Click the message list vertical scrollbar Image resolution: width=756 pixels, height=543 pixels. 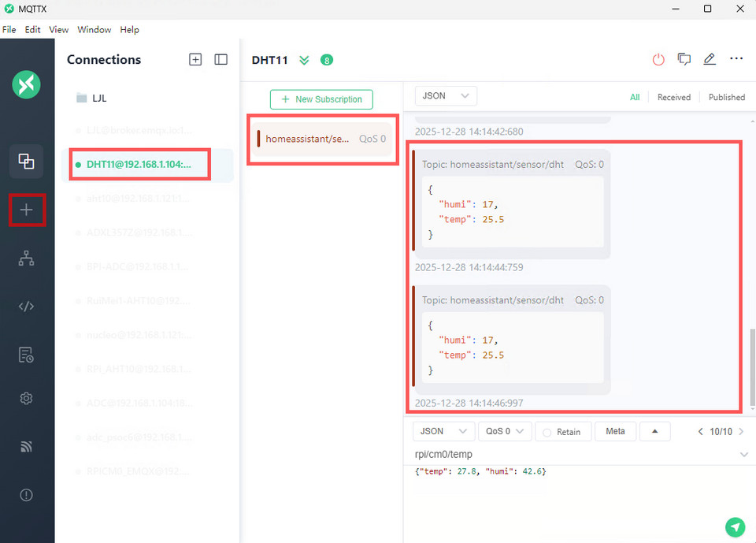(x=752, y=368)
